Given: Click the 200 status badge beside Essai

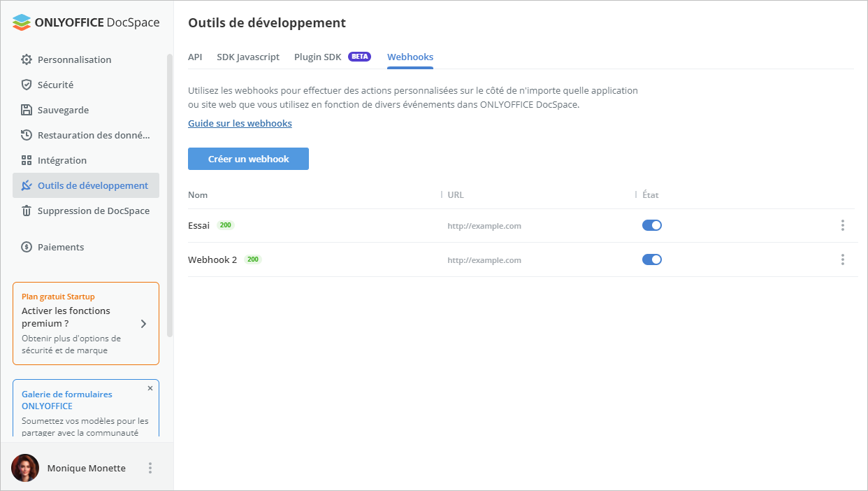Looking at the screenshot, I should click(225, 225).
